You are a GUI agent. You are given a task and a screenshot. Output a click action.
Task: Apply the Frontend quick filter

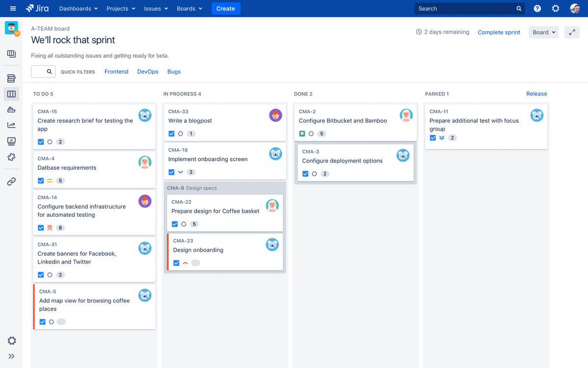[116, 72]
